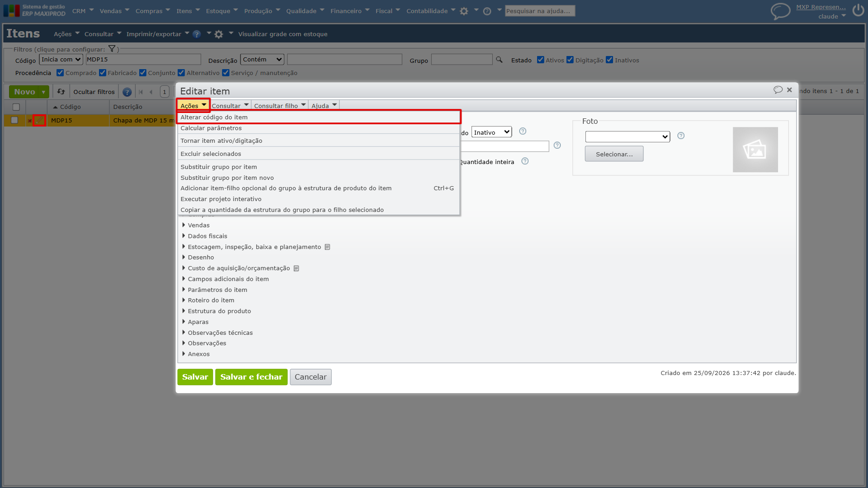The height and width of the screenshot is (488, 868).
Task: Click help icon next to Quantidade inteira
Action: 525,161
